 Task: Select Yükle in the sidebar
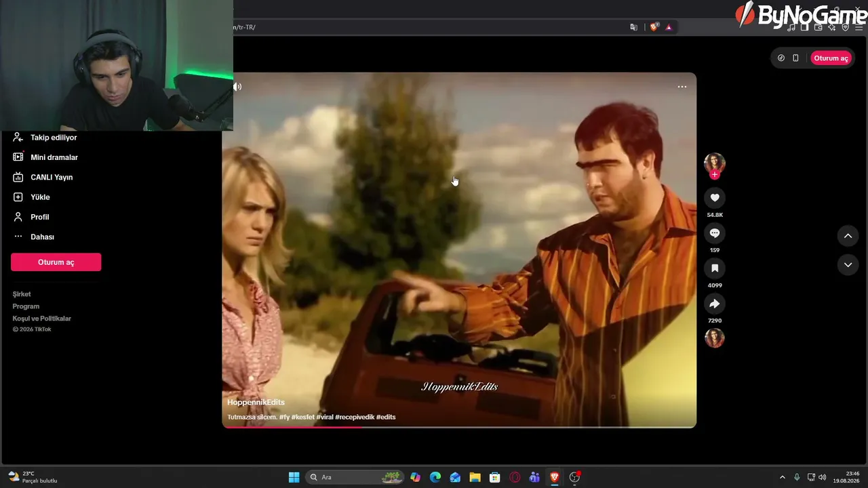point(31,197)
